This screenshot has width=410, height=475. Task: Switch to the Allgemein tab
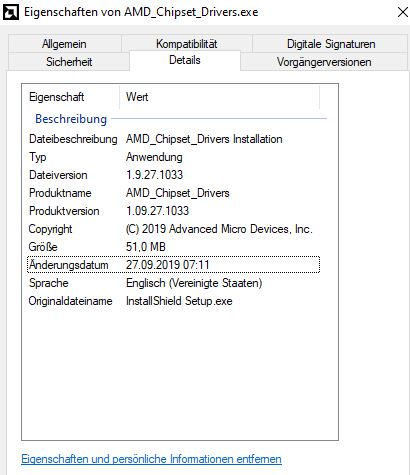point(64,44)
